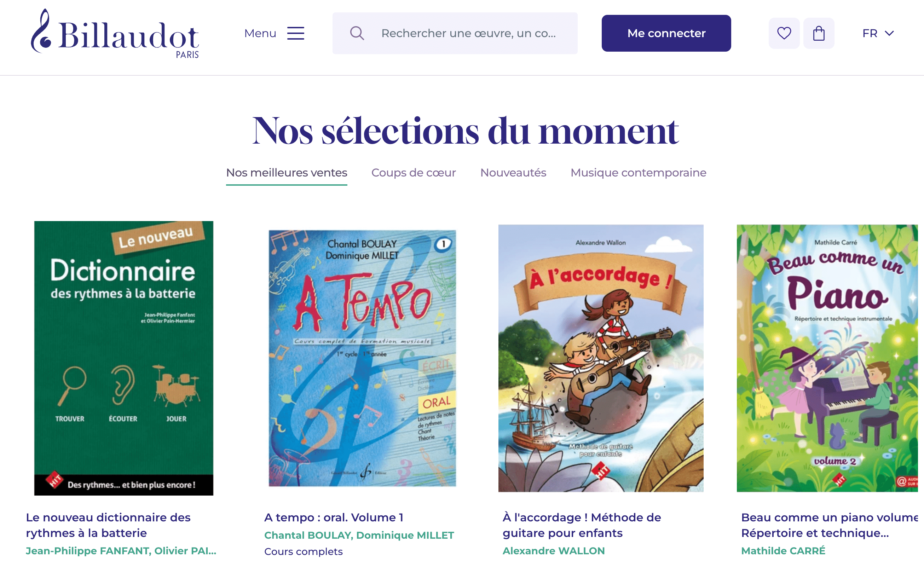Focus the search field for works

point(455,33)
